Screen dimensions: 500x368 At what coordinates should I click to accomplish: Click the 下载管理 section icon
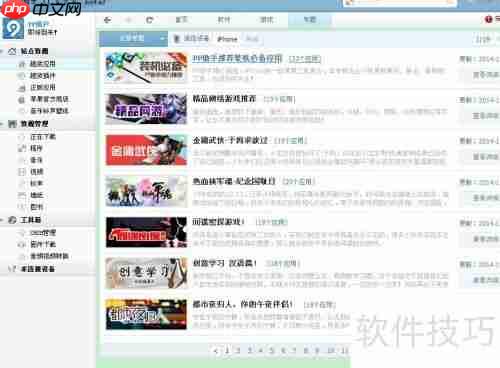pyautogui.click(x=12, y=124)
